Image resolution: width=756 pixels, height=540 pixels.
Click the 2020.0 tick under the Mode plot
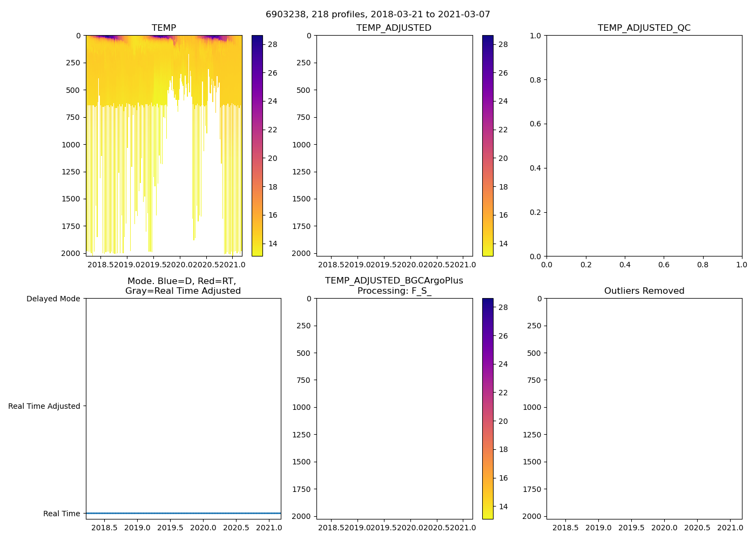pyautogui.click(x=203, y=528)
